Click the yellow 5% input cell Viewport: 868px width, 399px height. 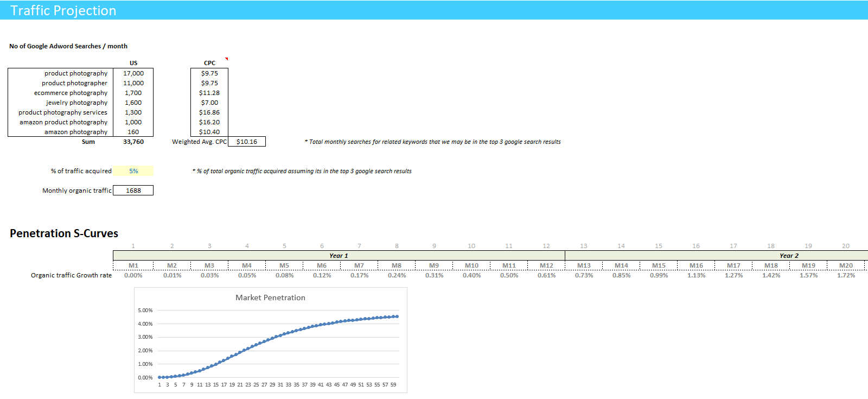coord(133,171)
